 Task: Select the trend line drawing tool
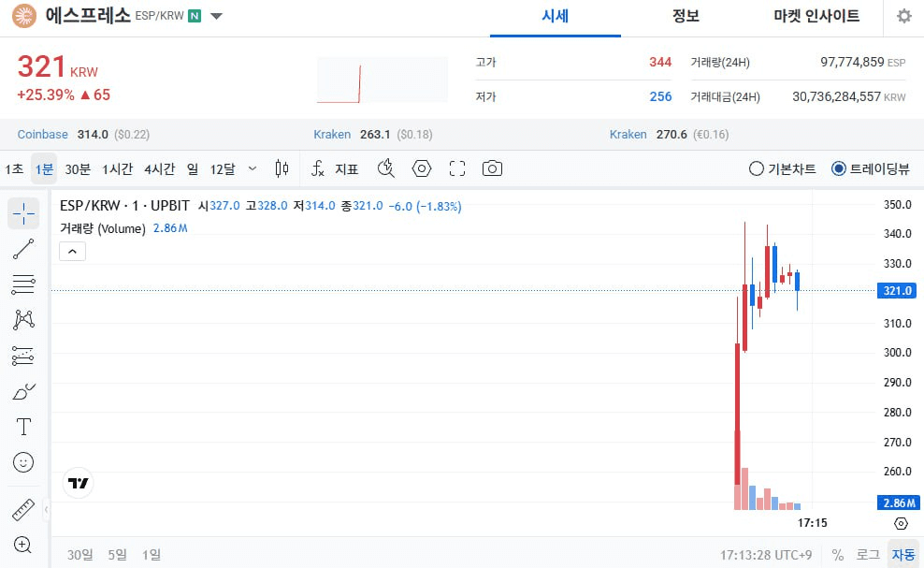[23, 249]
